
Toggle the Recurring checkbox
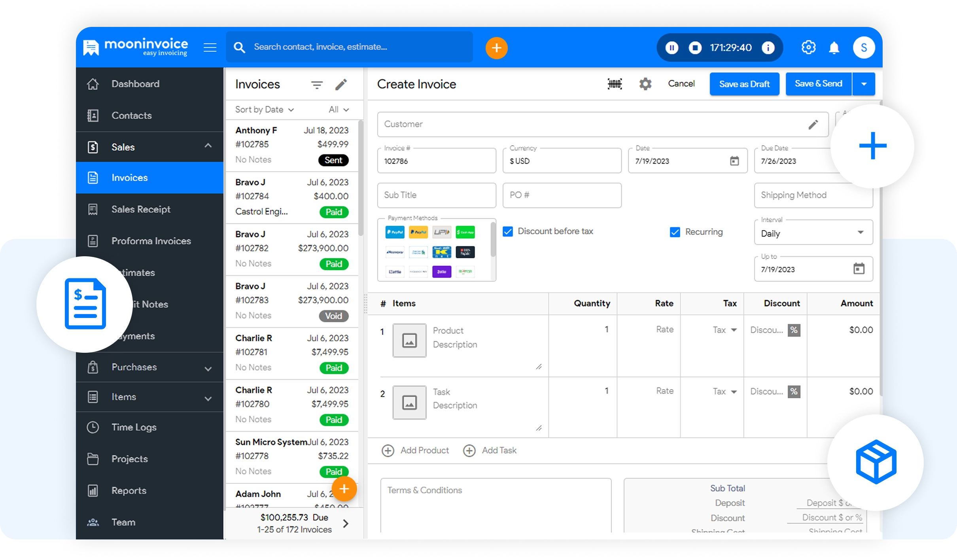[x=675, y=232]
